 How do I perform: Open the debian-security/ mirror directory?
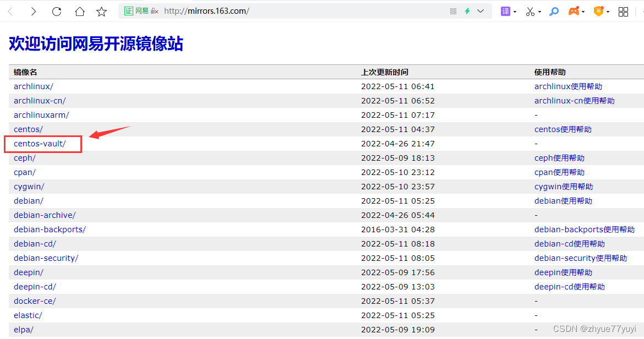tap(46, 258)
